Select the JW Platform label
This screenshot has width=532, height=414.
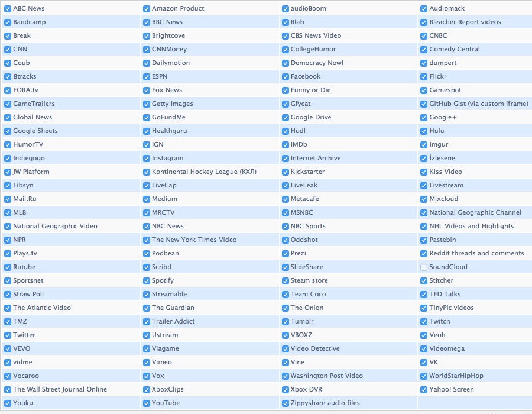31,172
